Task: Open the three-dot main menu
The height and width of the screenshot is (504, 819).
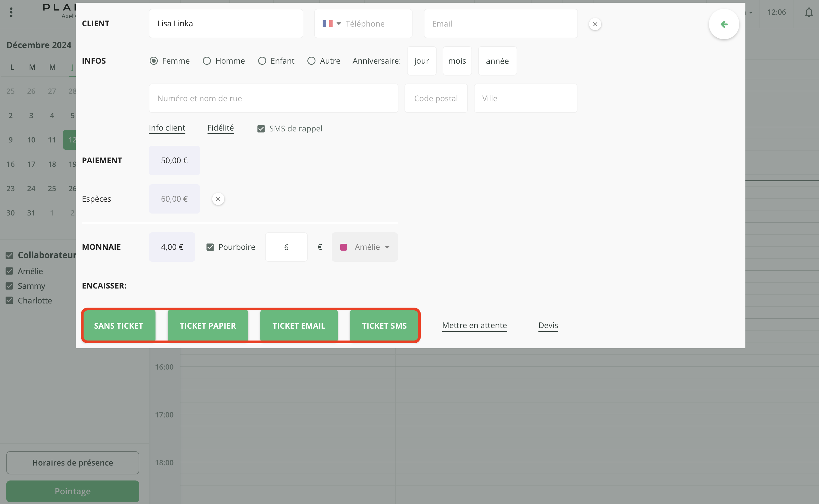Action: coord(11,12)
